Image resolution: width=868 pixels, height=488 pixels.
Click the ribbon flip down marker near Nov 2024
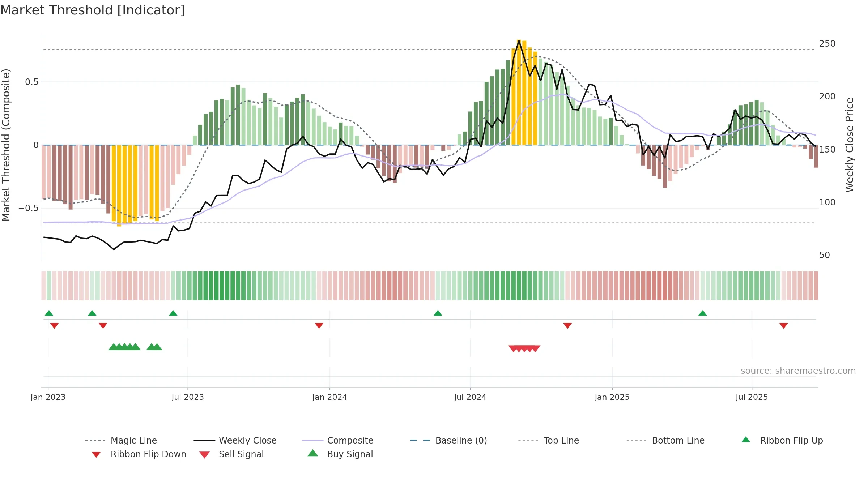[x=567, y=326]
